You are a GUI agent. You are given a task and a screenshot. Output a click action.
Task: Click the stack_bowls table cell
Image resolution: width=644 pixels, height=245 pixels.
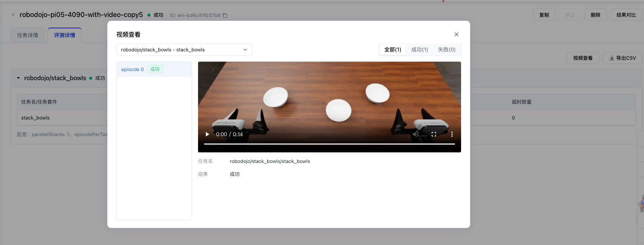(x=36, y=118)
